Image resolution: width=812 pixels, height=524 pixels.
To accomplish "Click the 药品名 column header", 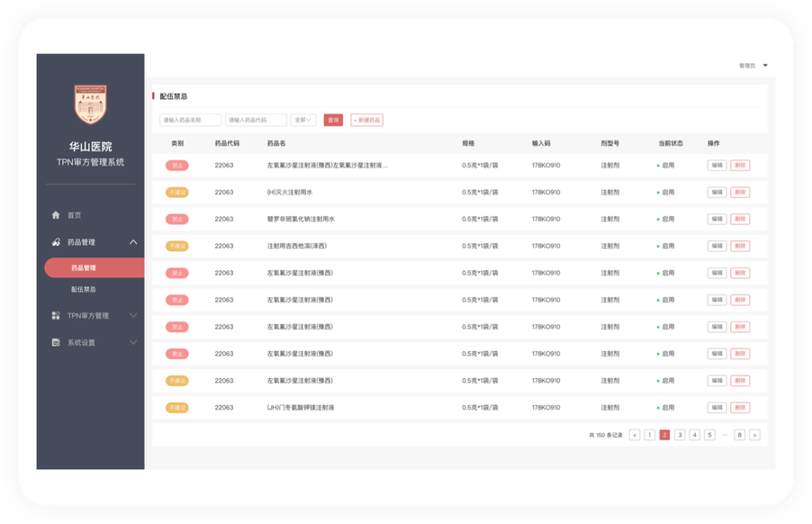I will [276, 143].
